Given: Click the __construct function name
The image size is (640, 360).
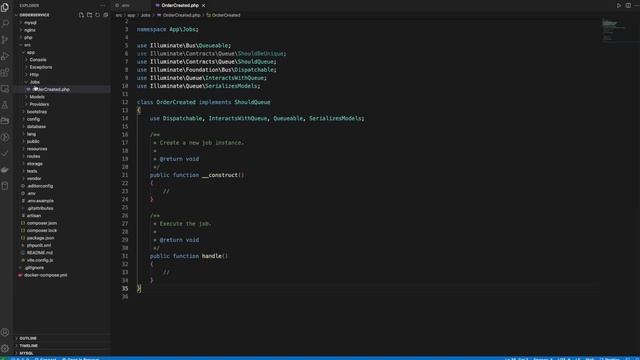Looking at the screenshot, I should point(220,175).
